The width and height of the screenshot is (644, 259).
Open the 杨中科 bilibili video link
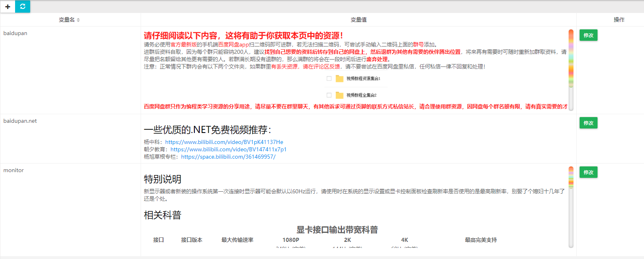point(224,142)
